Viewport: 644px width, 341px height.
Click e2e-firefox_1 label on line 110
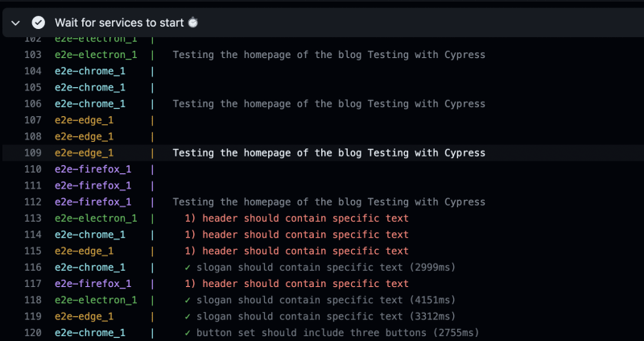(93, 169)
